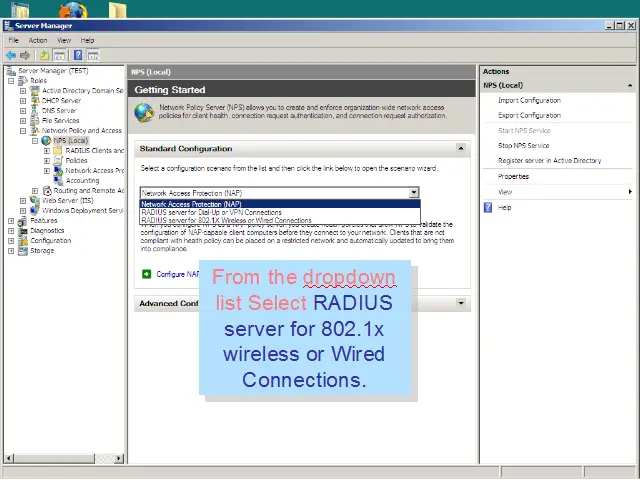Click the Help question mark icon in Actions pane
This screenshot has height=480, width=640.
click(x=488, y=207)
